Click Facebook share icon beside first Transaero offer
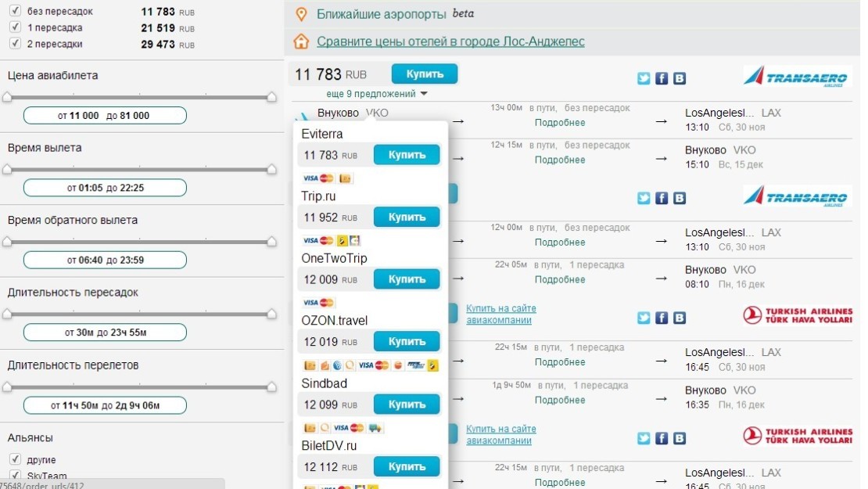868x489 pixels. (662, 78)
